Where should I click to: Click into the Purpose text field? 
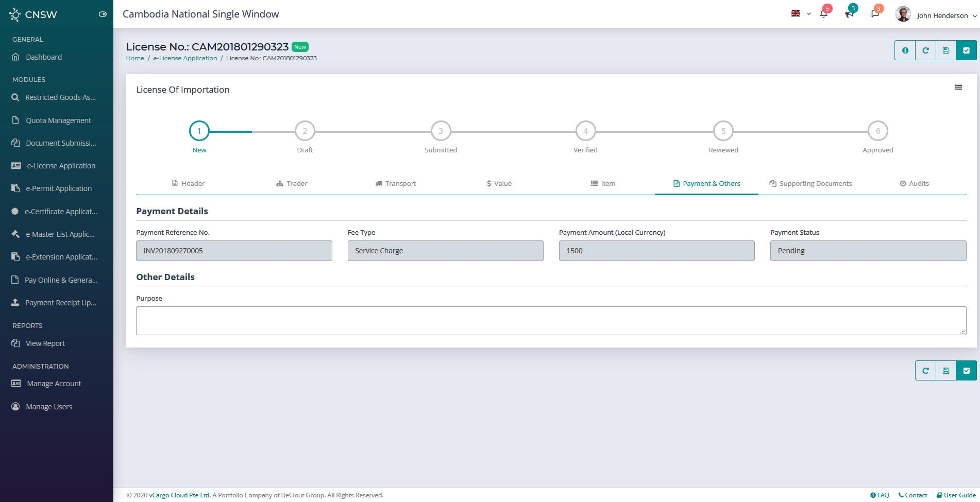[x=550, y=321]
